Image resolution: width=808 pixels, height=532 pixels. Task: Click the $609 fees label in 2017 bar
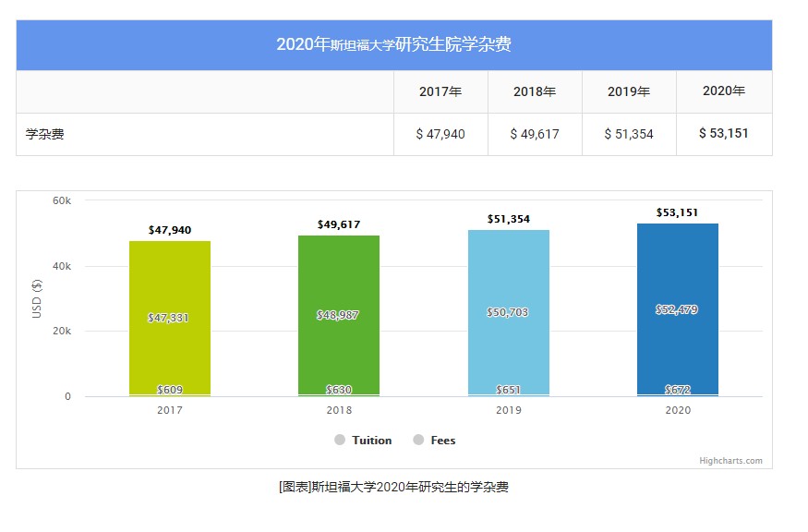[170, 390]
